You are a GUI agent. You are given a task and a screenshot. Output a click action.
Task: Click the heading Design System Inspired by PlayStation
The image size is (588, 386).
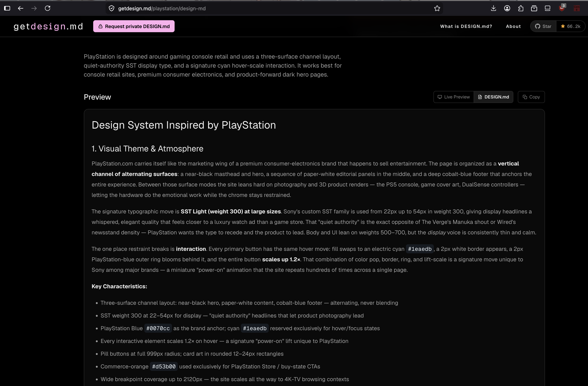pos(184,125)
